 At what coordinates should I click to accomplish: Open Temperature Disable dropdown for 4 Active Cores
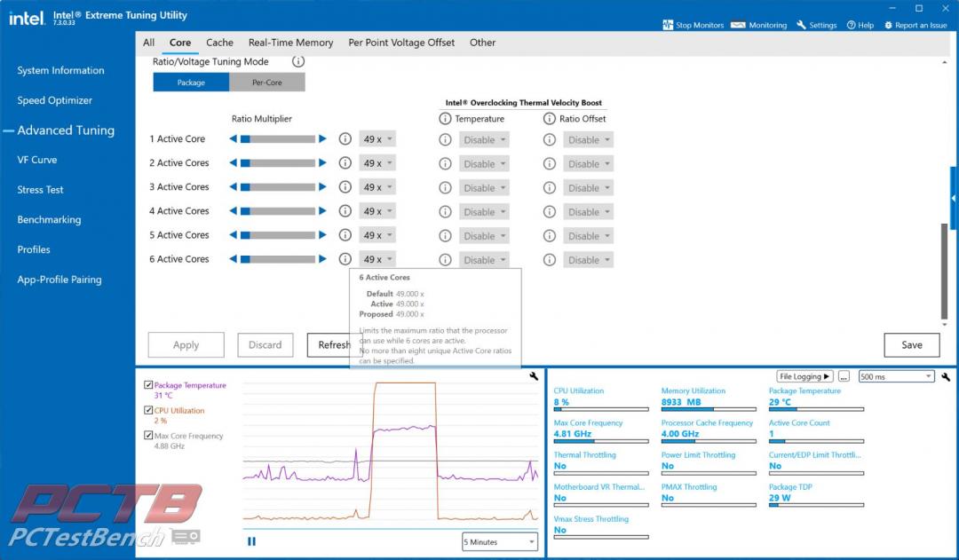coord(484,212)
